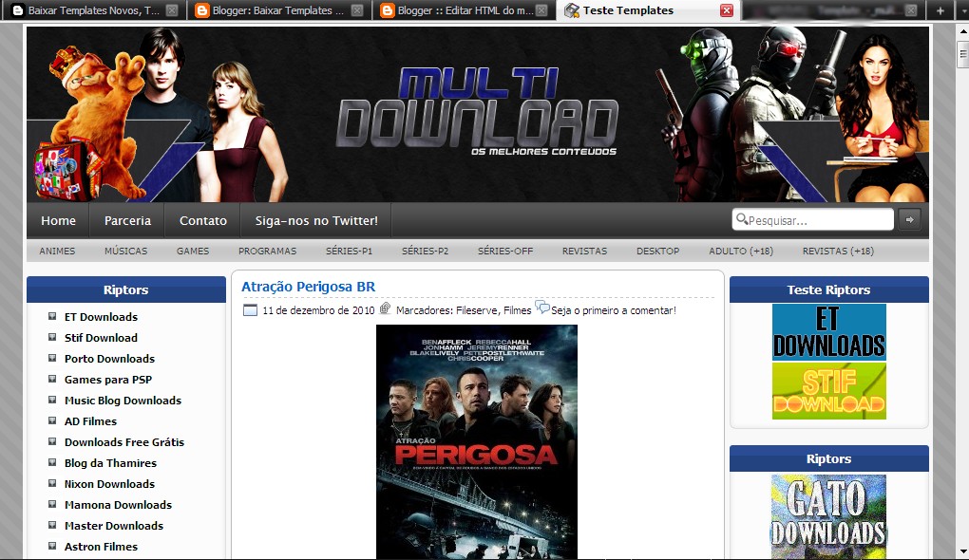
Task: Switch to Blogger Editar HTML tab
Action: coord(465,10)
